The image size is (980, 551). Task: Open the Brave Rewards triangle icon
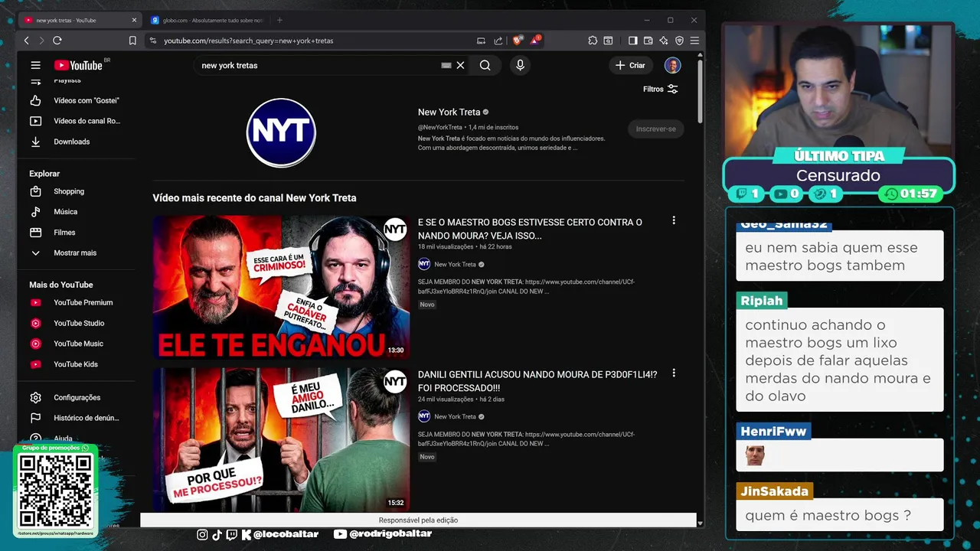click(x=534, y=41)
